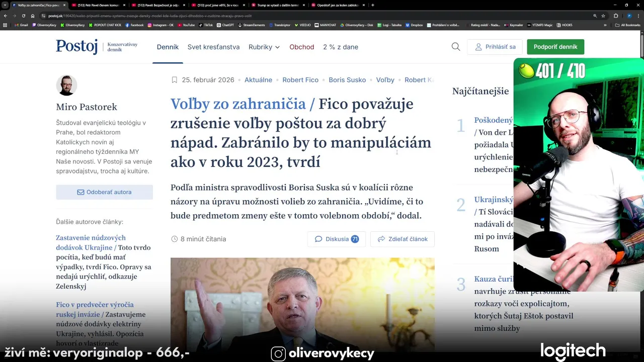Click the bookmark flag icon before article date
This screenshot has width=644, height=362.
coord(175,80)
